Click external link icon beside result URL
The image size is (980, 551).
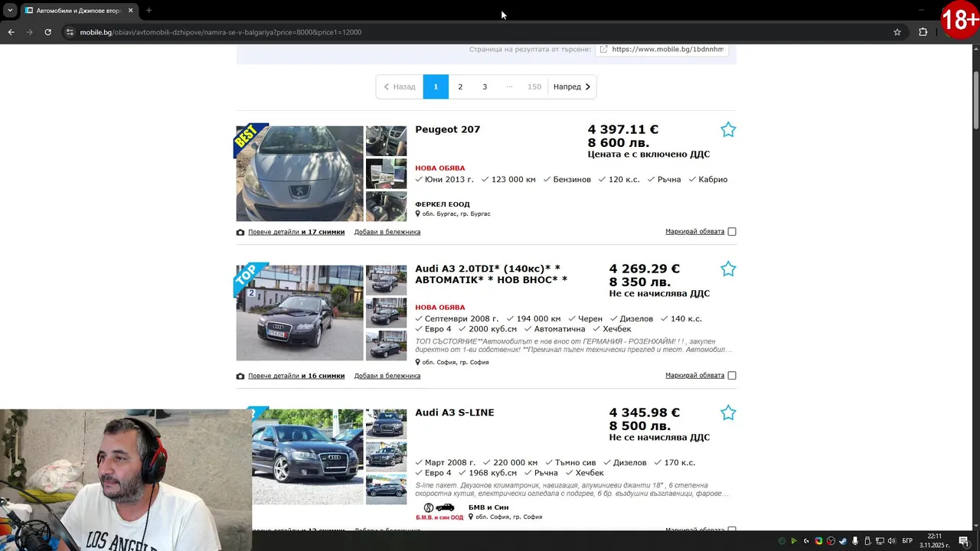603,49
